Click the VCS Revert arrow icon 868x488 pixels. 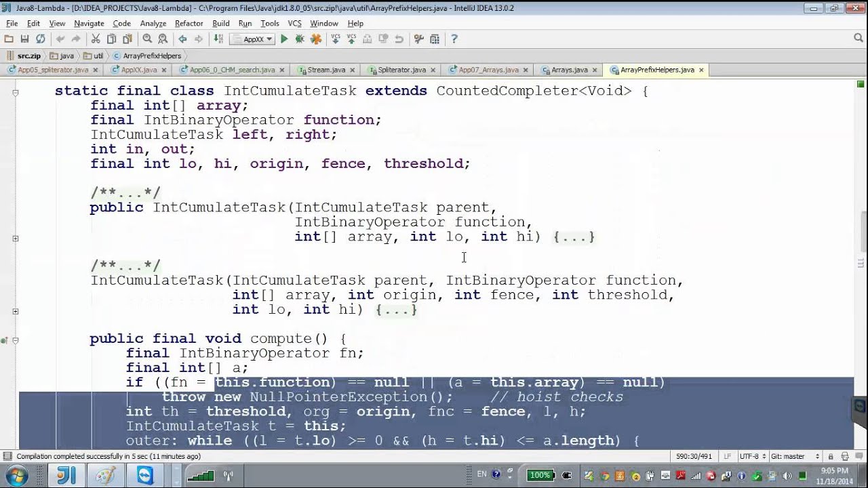[399, 39]
